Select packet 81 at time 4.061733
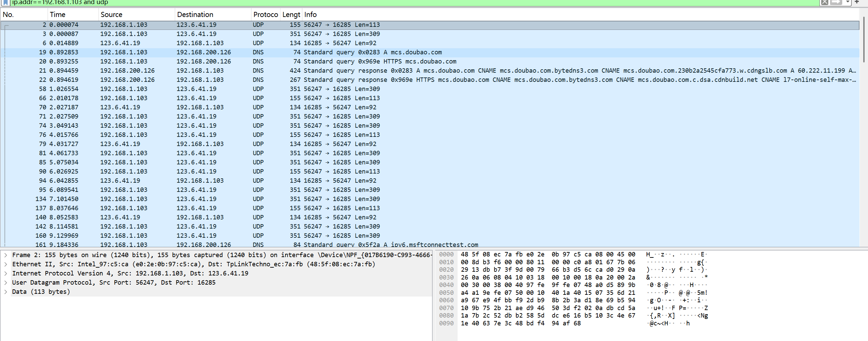Image resolution: width=868 pixels, height=341 pixels. pos(430,153)
